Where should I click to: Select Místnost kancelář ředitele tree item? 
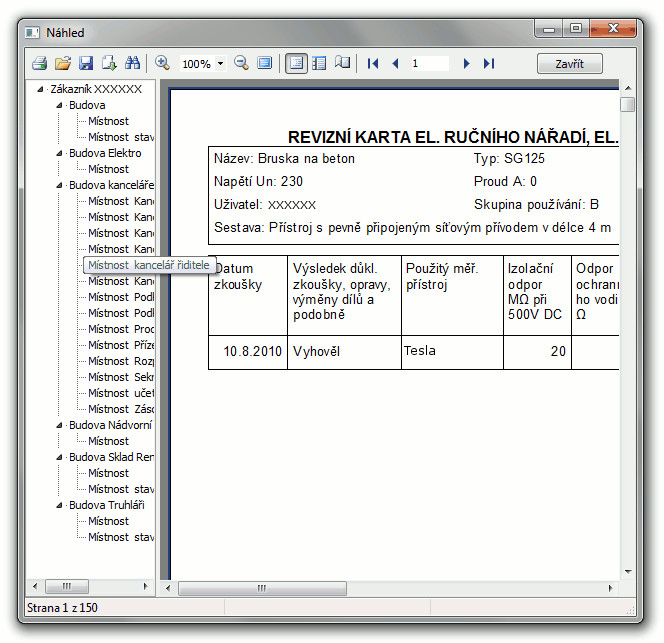coord(148,265)
